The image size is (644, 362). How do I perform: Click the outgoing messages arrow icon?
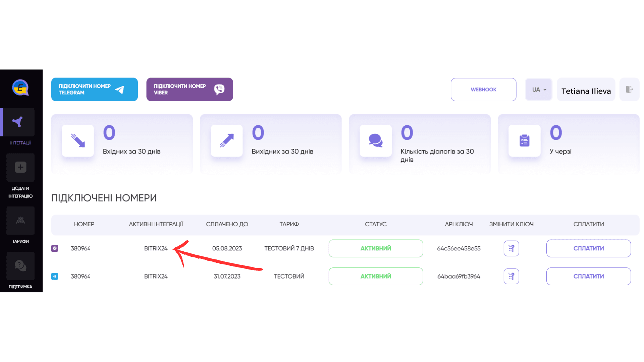(x=227, y=140)
